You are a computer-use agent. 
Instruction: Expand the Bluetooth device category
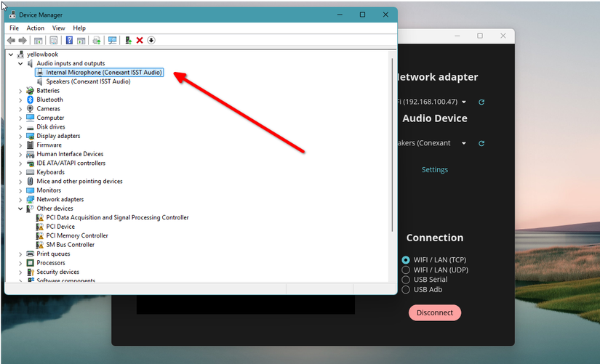20,100
